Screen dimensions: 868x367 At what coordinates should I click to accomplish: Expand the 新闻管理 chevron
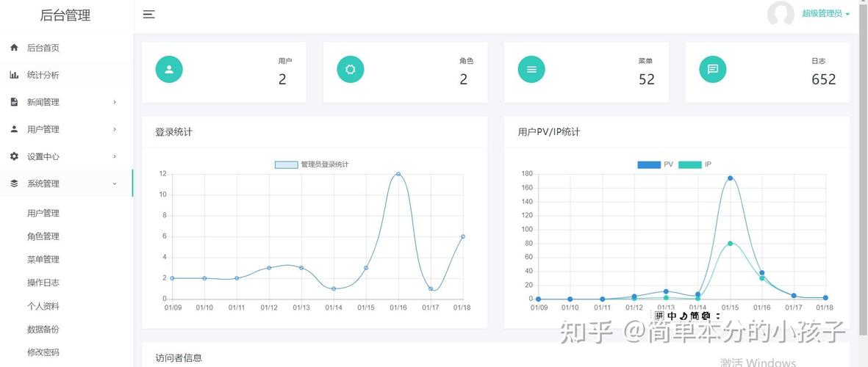(x=115, y=102)
